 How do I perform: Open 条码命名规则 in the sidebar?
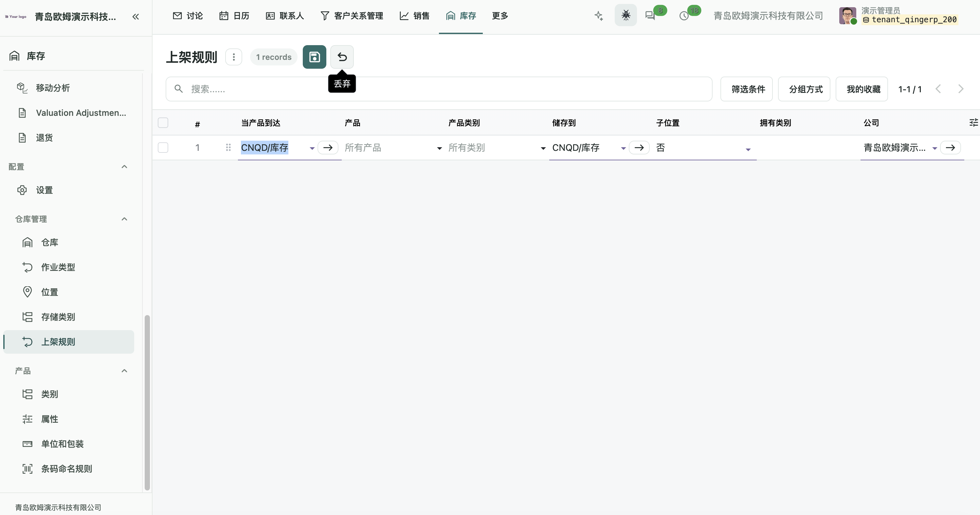click(68, 469)
